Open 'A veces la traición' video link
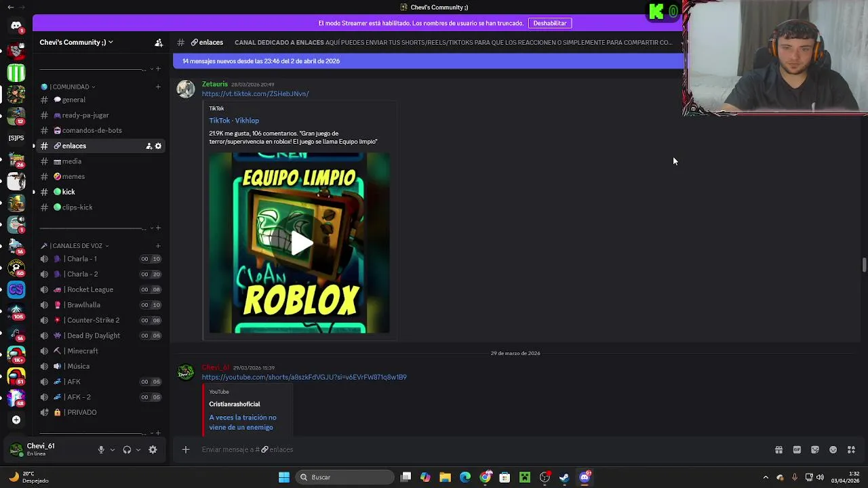 [243, 422]
